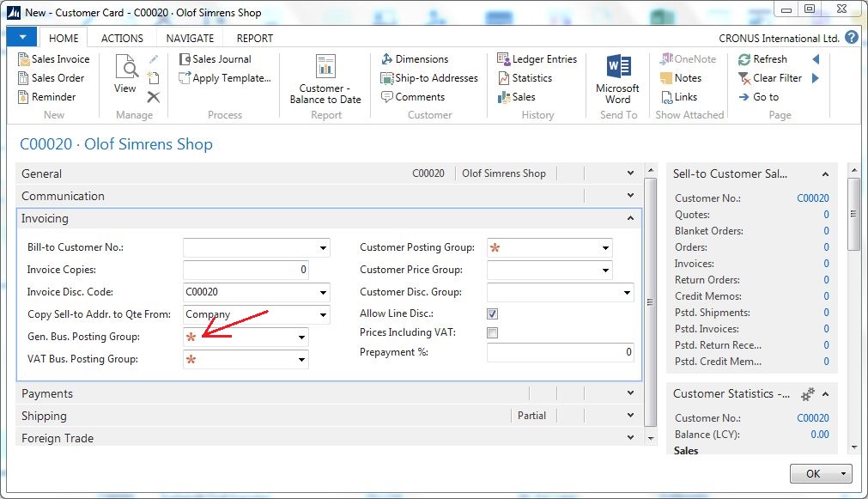Send to Microsoft Word

(x=618, y=79)
